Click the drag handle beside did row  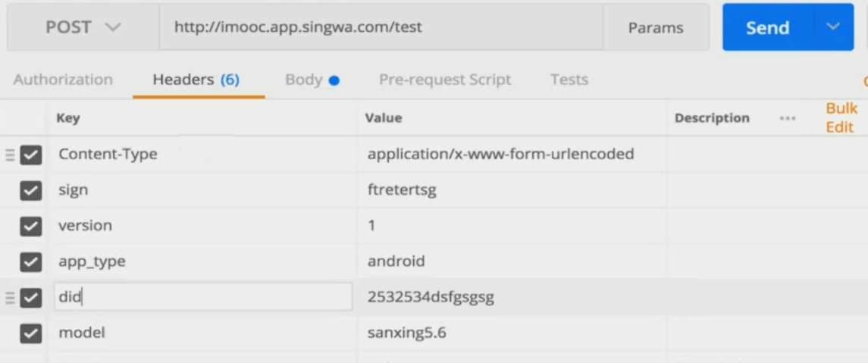pyautogui.click(x=10, y=298)
